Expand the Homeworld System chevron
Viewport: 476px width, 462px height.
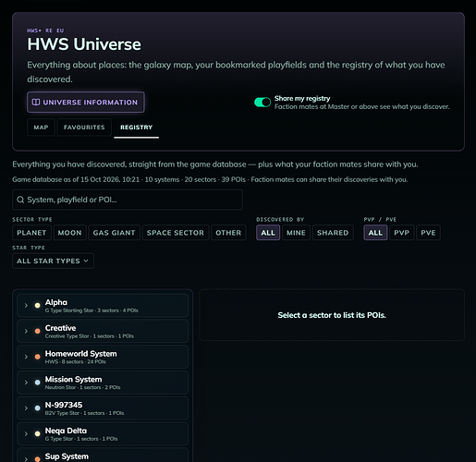click(26, 357)
